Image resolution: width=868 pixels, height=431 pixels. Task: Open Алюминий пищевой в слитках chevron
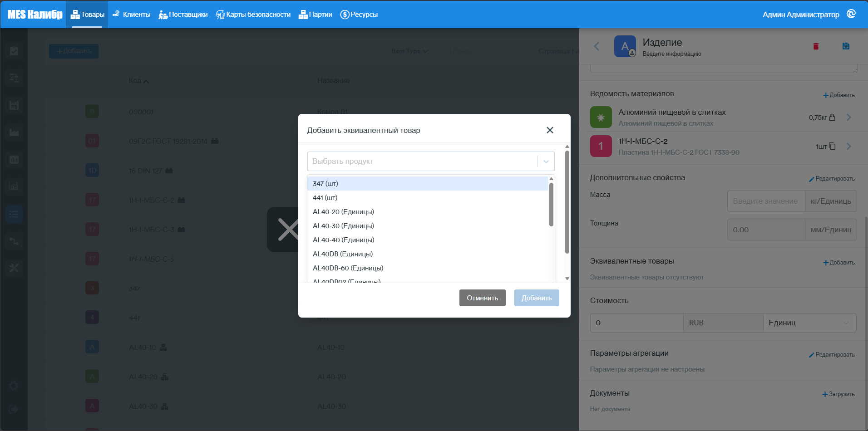tap(849, 118)
